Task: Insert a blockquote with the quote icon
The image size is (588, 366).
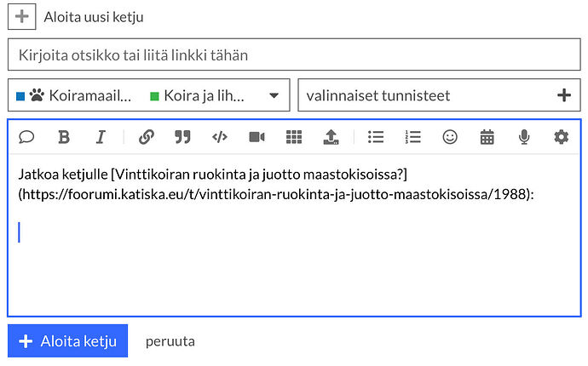Action: coord(182,137)
